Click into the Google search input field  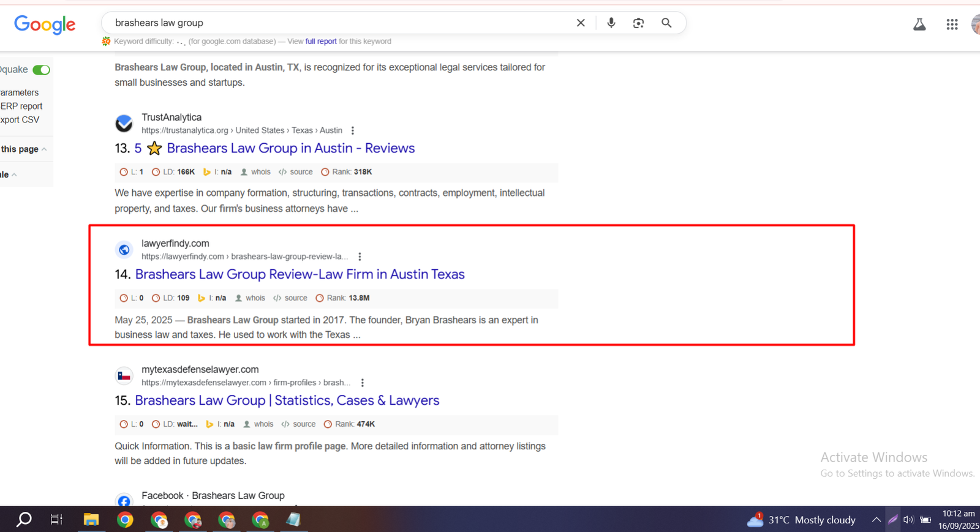(x=337, y=23)
